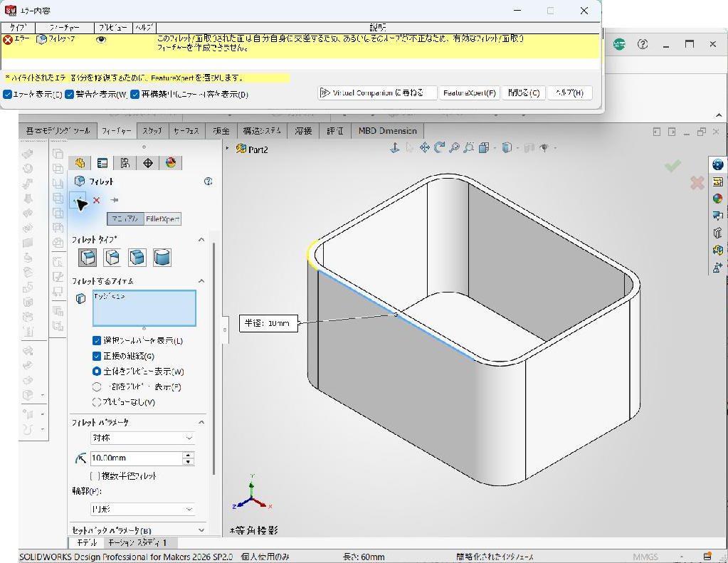728x563 pixels.
Task: Open the Hide/Show Items eye icon
Action: pyautogui.click(x=544, y=148)
